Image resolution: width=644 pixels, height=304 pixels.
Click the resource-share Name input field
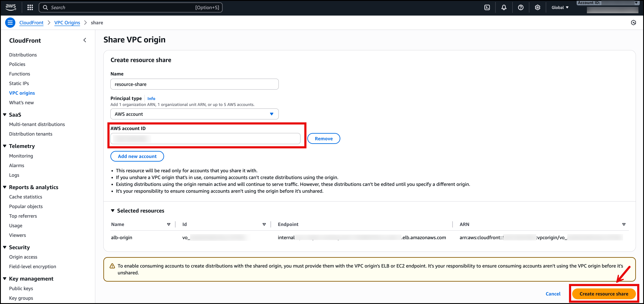point(194,84)
